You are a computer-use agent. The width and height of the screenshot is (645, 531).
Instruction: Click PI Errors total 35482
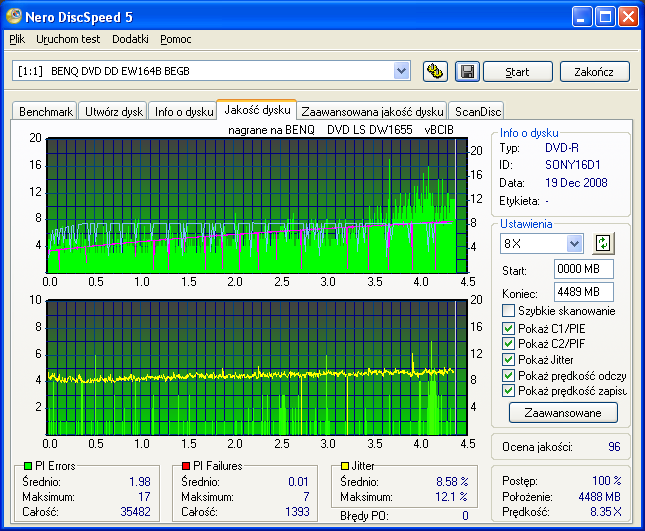point(135,512)
